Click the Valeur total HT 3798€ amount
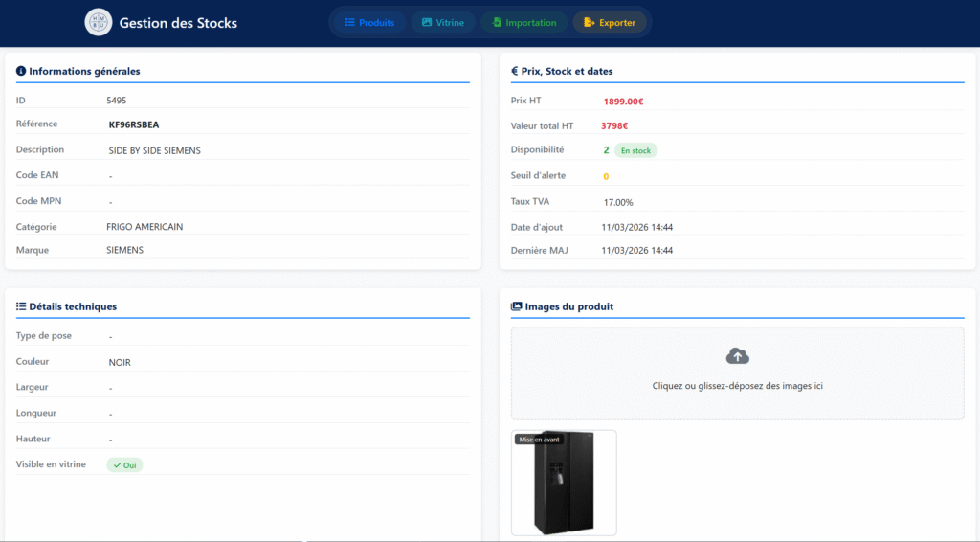This screenshot has width=980, height=542. pyautogui.click(x=614, y=125)
